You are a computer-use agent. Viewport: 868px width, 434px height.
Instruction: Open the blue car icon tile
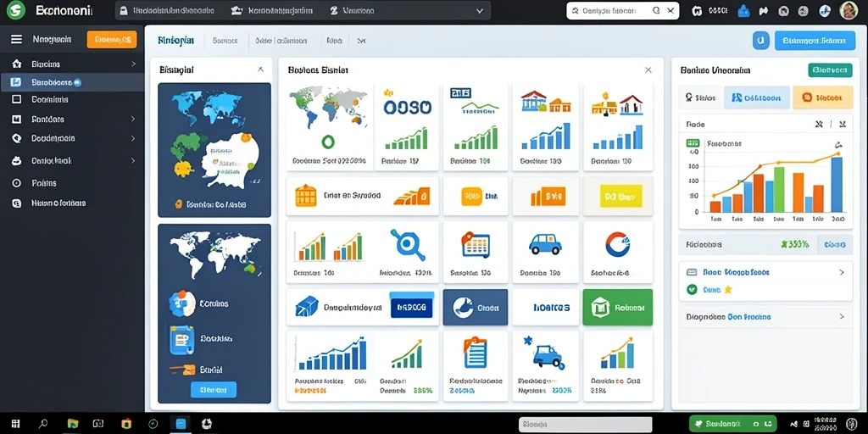point(545,243)
